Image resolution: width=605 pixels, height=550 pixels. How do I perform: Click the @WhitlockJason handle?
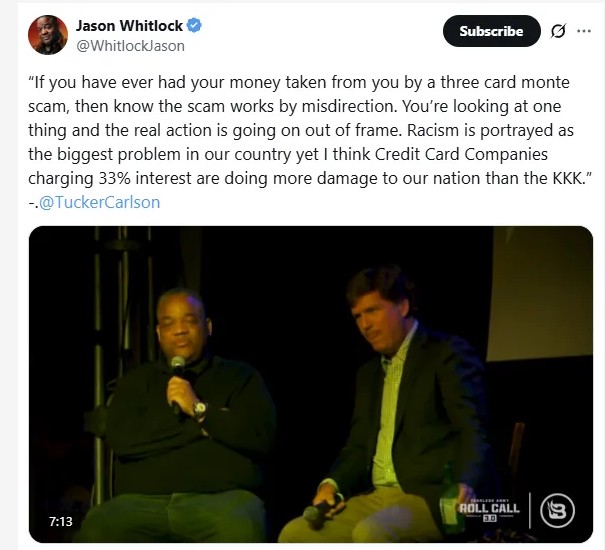click(130, 46)
